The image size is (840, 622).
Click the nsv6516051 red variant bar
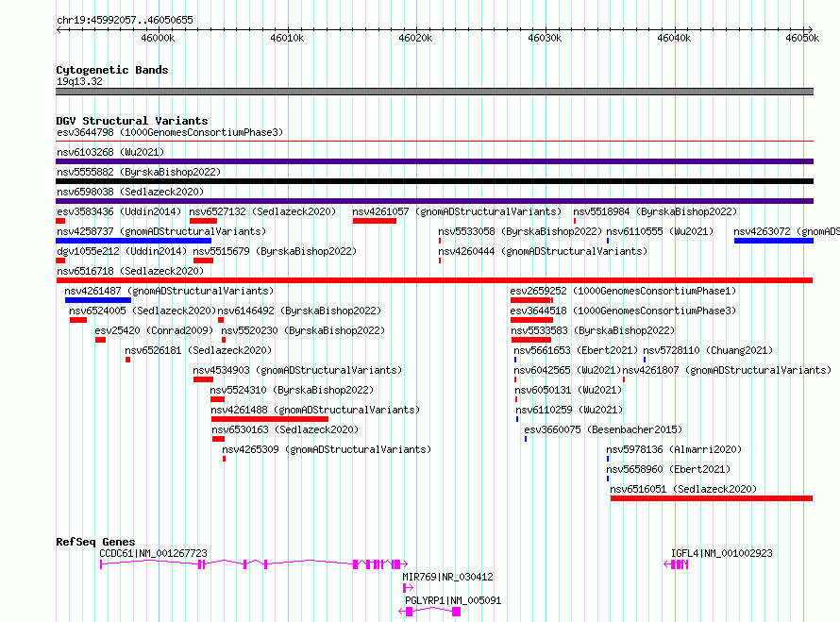pyautogui.click(x=712, y=498)
